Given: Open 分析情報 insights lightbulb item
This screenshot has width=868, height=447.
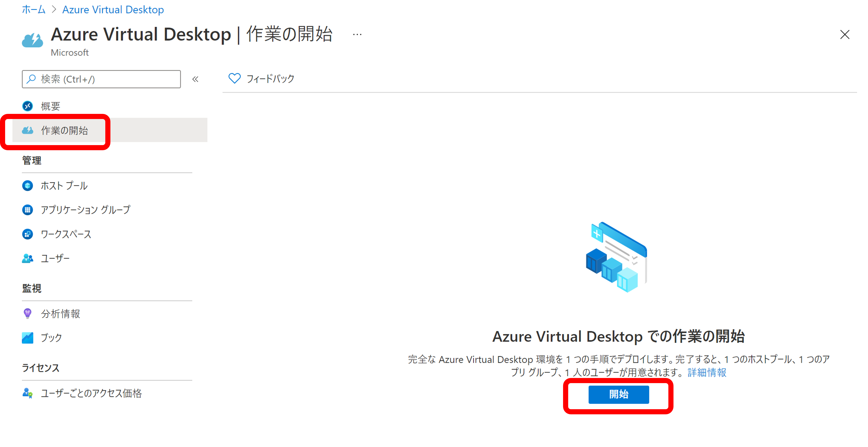Looking at the screenshot, I should 60,314.
